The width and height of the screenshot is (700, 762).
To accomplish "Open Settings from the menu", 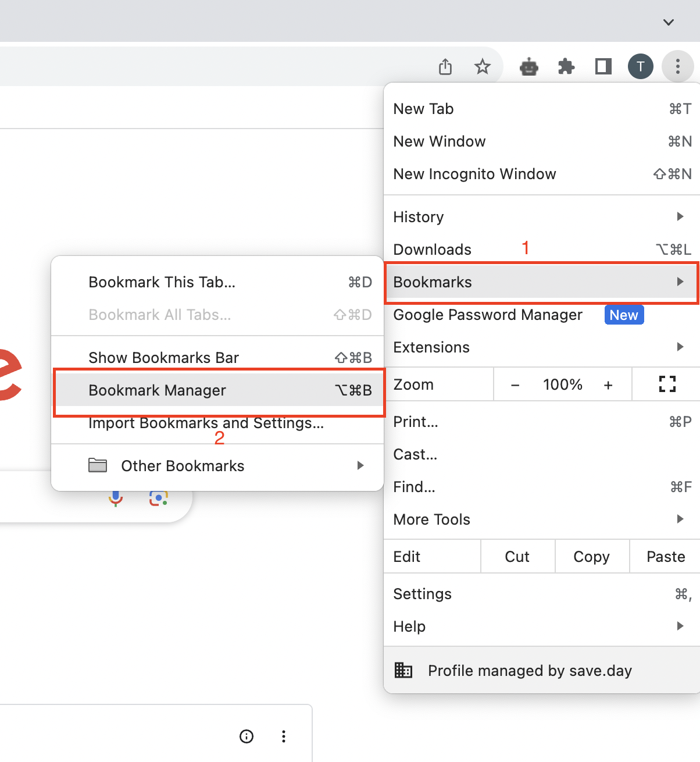I will (422, 593).
